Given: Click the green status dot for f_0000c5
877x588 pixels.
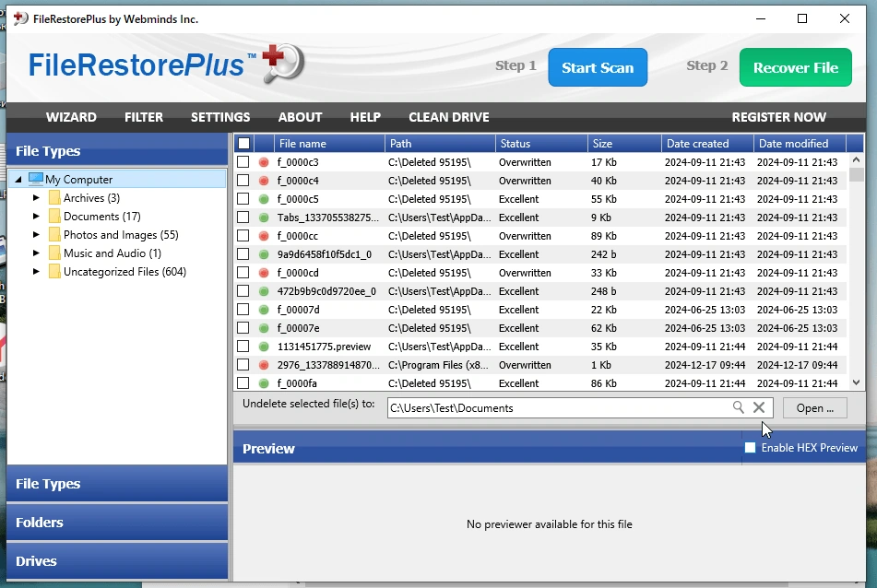Looking at the screenshot, I should coord(264,199).
